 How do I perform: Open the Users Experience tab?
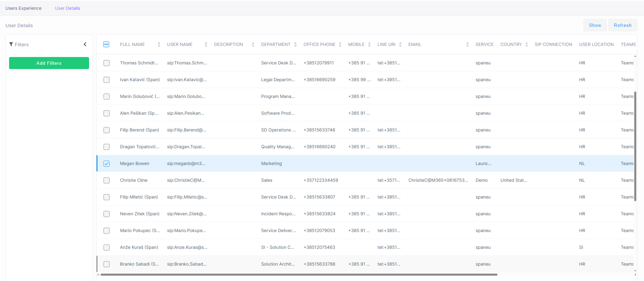(x=24, y=8)
